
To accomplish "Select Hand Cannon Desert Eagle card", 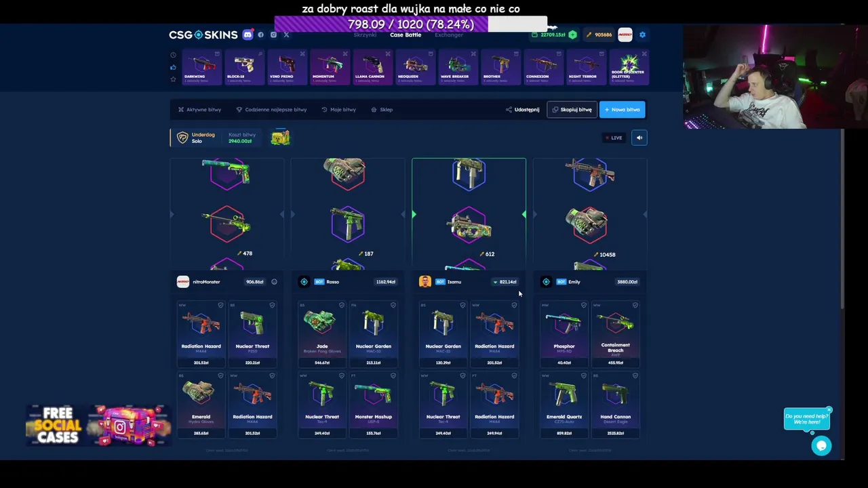I will click(616, 405).
